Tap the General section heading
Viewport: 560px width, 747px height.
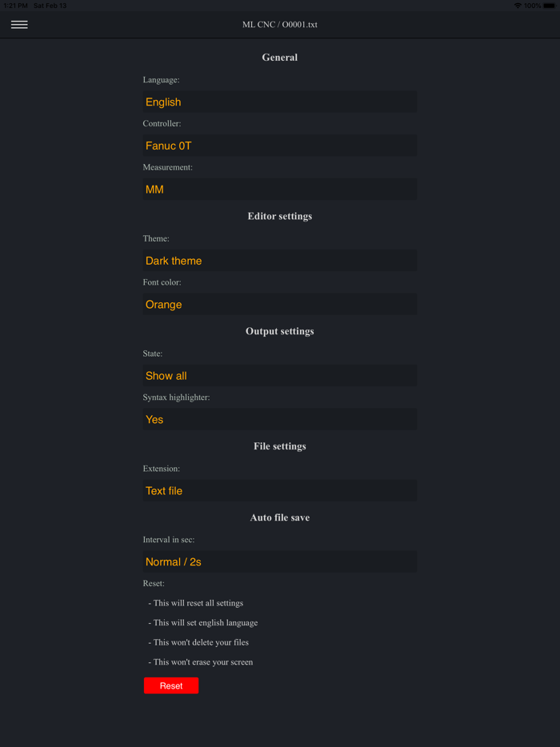(x=280, y=58)
